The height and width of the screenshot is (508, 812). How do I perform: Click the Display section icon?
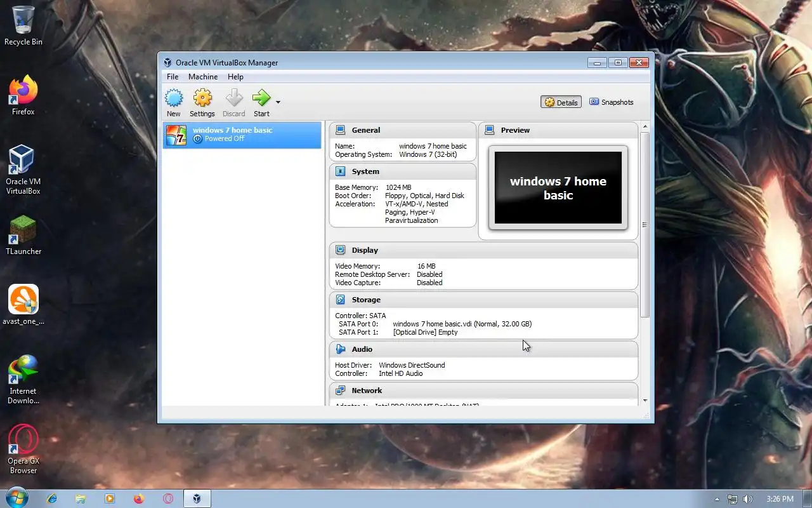click(341, 250)
